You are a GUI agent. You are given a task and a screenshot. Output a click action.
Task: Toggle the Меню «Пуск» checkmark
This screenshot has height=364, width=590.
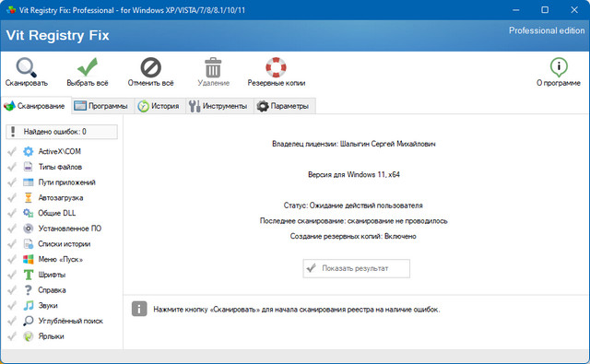(x=12, y=259)
